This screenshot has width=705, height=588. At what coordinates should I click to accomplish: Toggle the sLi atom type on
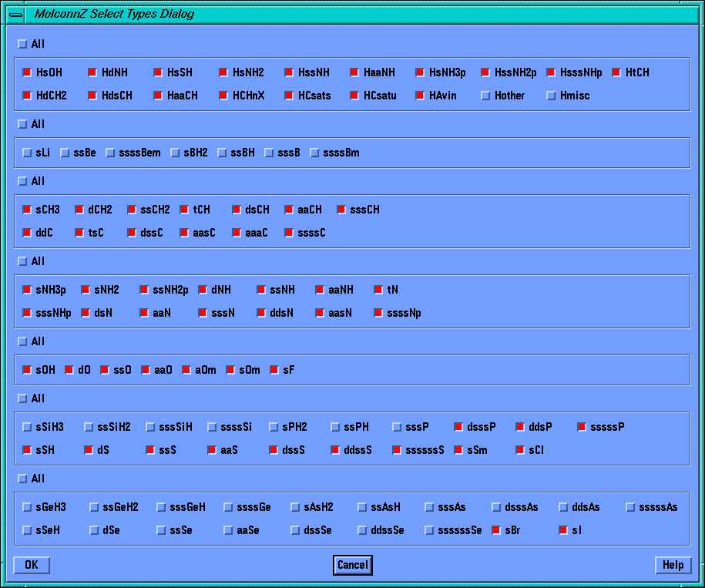[x=28, y=153]
